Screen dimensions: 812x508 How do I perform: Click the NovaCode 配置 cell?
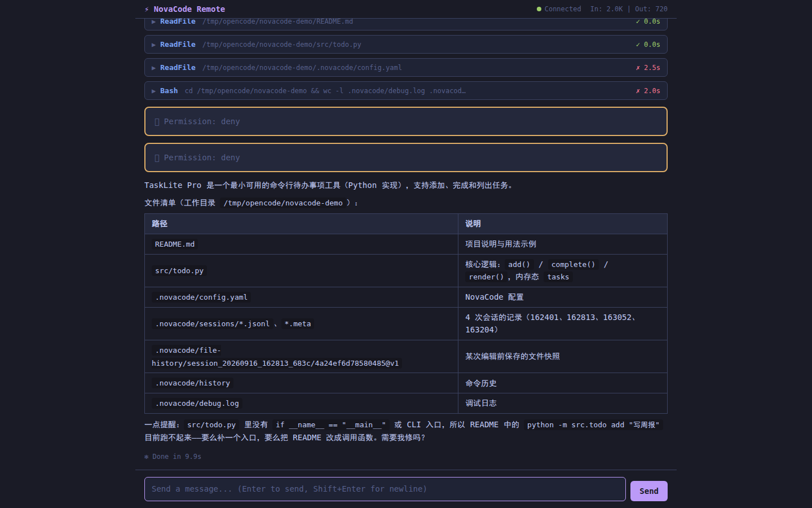coord(563,297)
